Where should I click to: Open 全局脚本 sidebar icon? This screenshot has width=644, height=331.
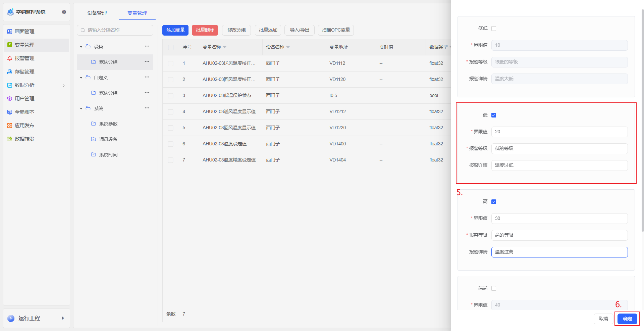(x=10, y=112)
